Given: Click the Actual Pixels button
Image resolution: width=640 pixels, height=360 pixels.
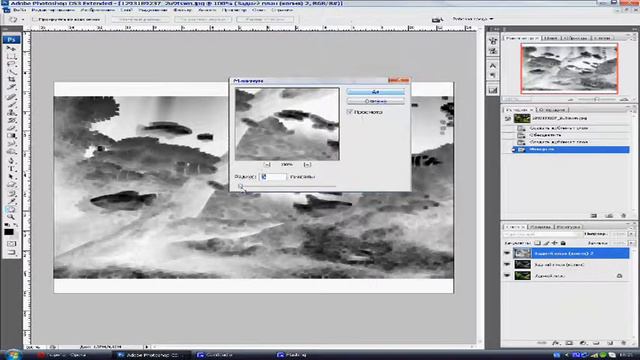Looking at the screenshot, I should (140, 19).
